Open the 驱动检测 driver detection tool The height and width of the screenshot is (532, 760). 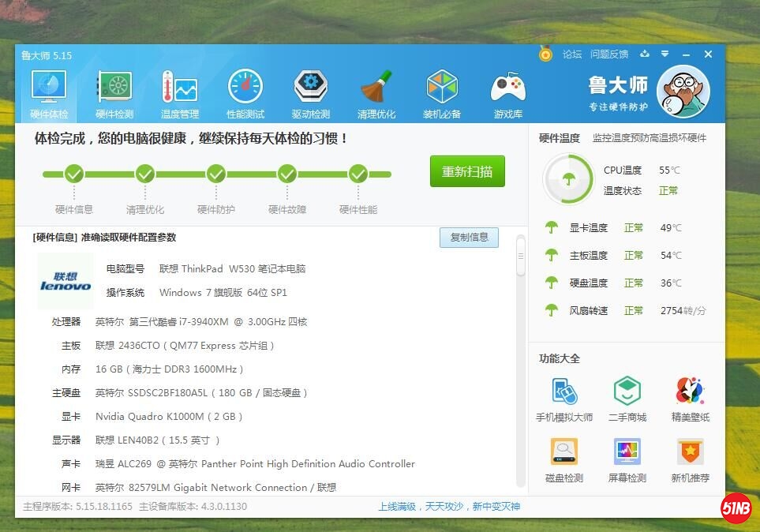311,91
